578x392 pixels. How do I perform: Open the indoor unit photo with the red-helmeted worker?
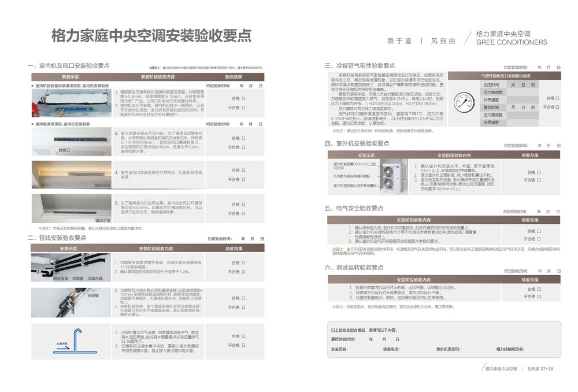click(72, 103)
